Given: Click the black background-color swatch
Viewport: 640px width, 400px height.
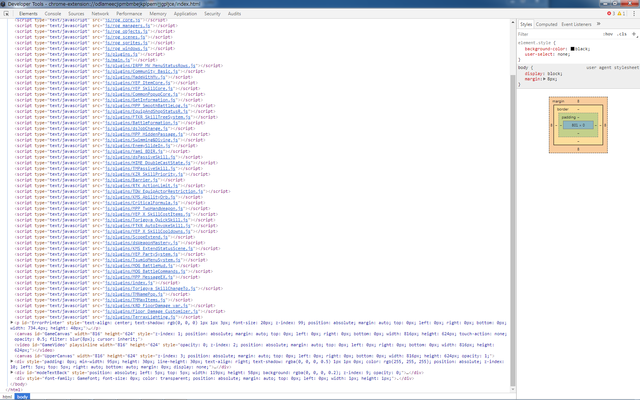Looking at the screenshot, I should [572, 49].
